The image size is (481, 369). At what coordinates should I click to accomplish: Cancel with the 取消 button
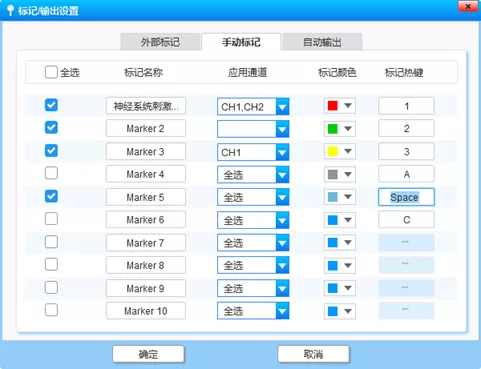(313, 354)
